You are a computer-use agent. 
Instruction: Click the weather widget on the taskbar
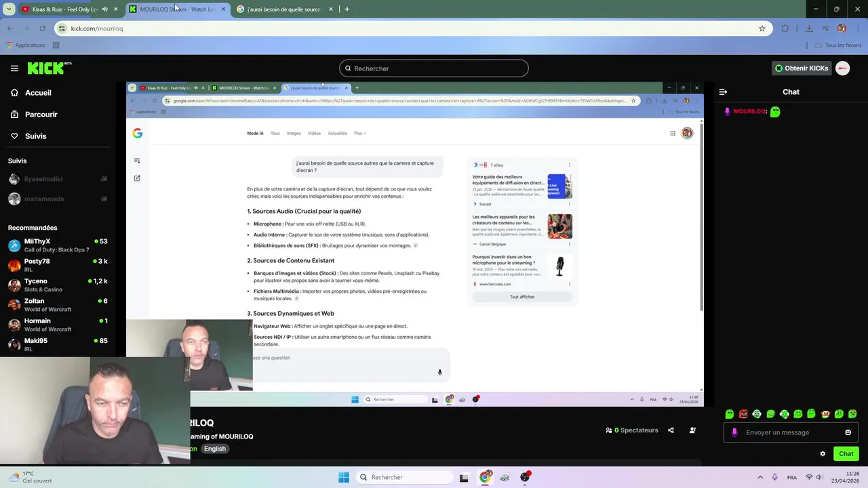[x=30, y=477]
